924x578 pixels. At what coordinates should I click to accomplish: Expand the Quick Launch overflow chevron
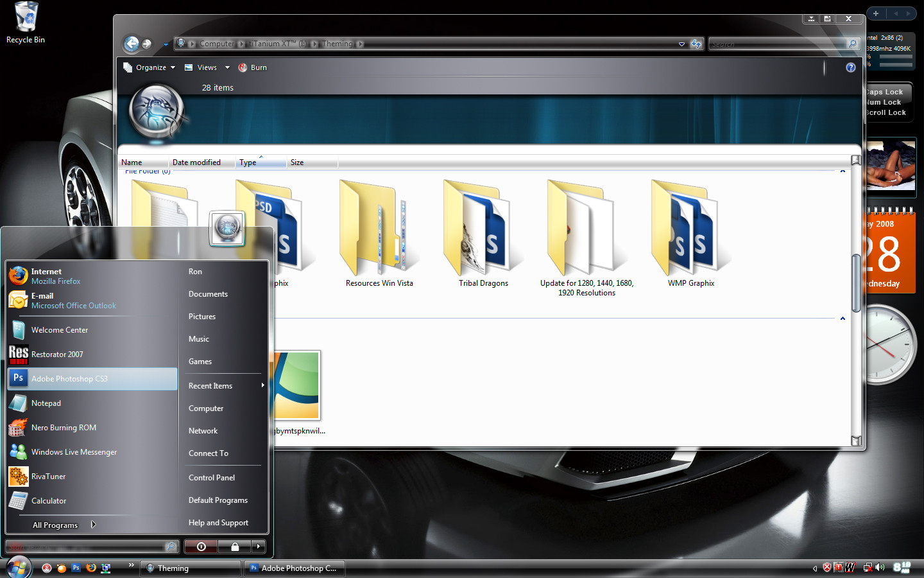click(131, 565)
